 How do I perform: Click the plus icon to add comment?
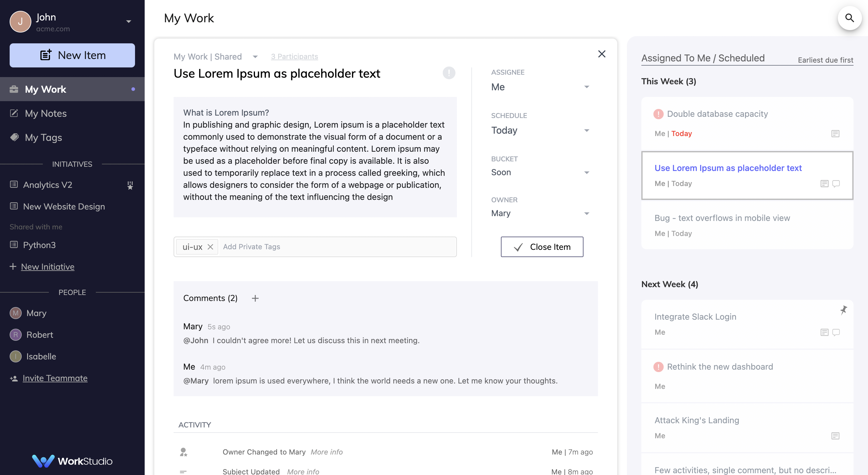coord(255,298)
